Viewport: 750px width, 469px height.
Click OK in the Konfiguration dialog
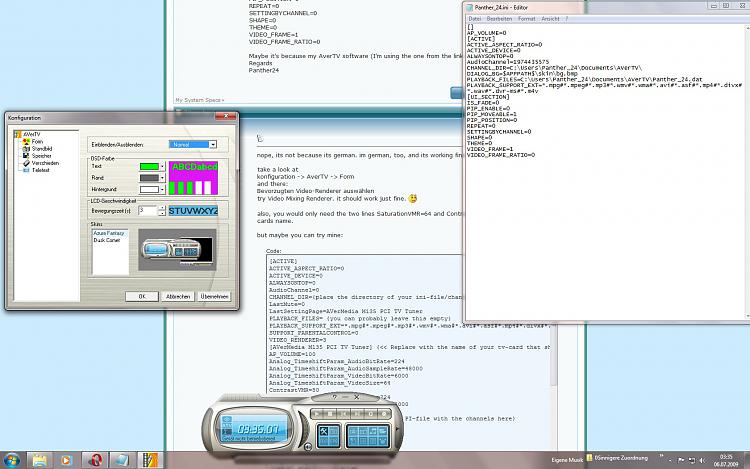point(142,296)
